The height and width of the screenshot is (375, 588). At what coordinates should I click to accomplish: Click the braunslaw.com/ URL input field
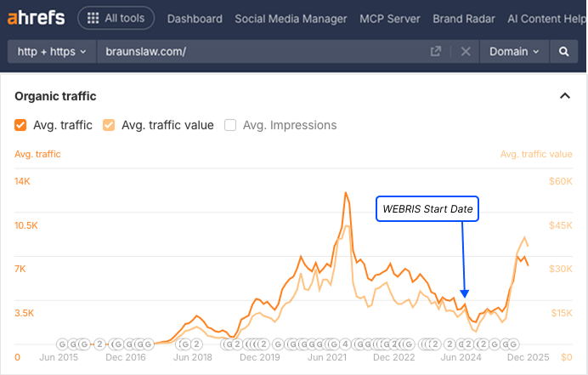pos(263,51)
